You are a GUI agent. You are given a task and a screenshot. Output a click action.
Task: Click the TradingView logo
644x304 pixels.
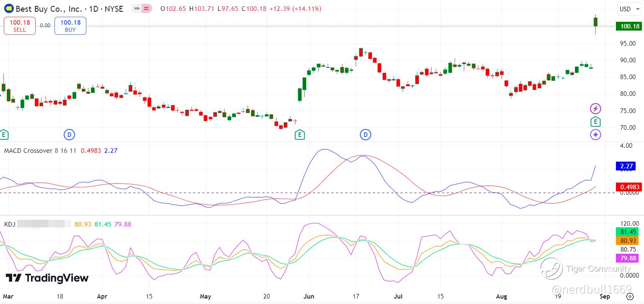(x=47, y=278)
